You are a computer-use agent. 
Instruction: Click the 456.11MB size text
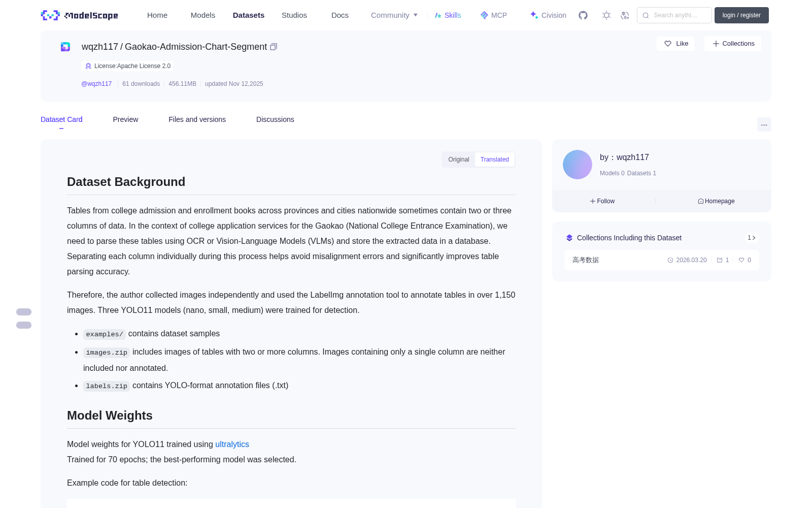(182, 84)
